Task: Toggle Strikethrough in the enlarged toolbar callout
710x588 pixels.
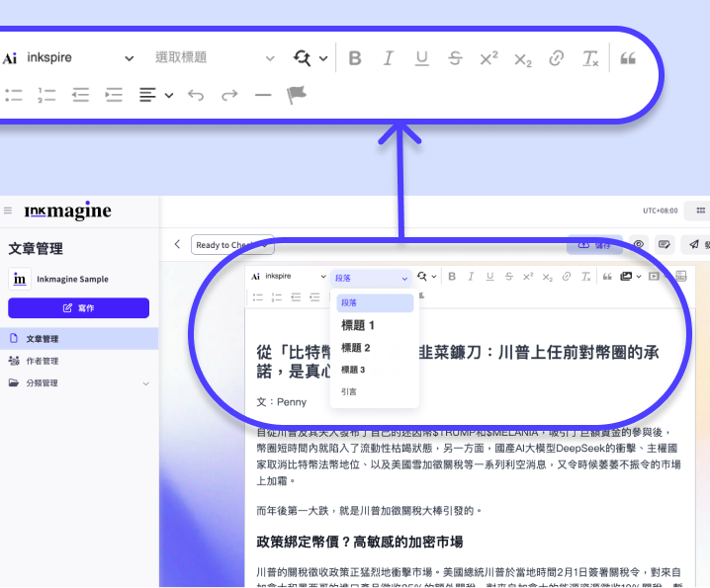Action: click(455, 58)
